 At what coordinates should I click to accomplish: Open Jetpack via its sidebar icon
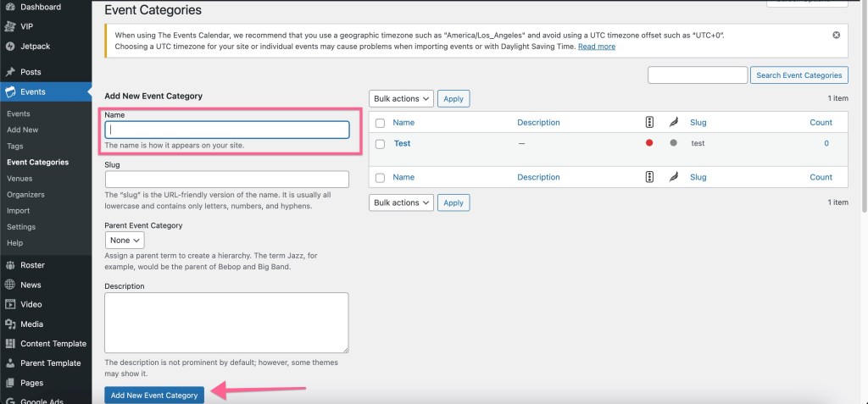tap(10, 46)
